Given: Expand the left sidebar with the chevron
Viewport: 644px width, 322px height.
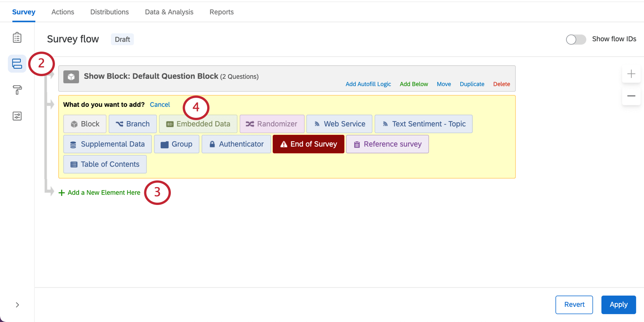Looking at the screenshot, I should [17, 305].
